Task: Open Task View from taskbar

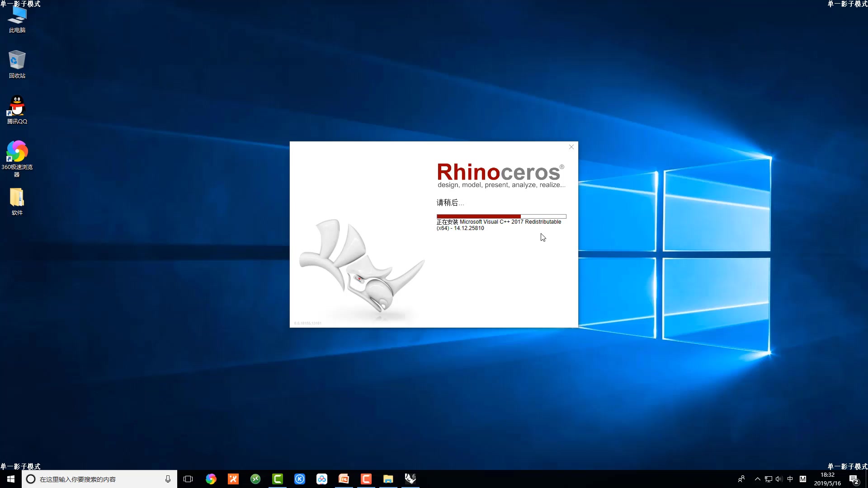Action: coord(188,479)
